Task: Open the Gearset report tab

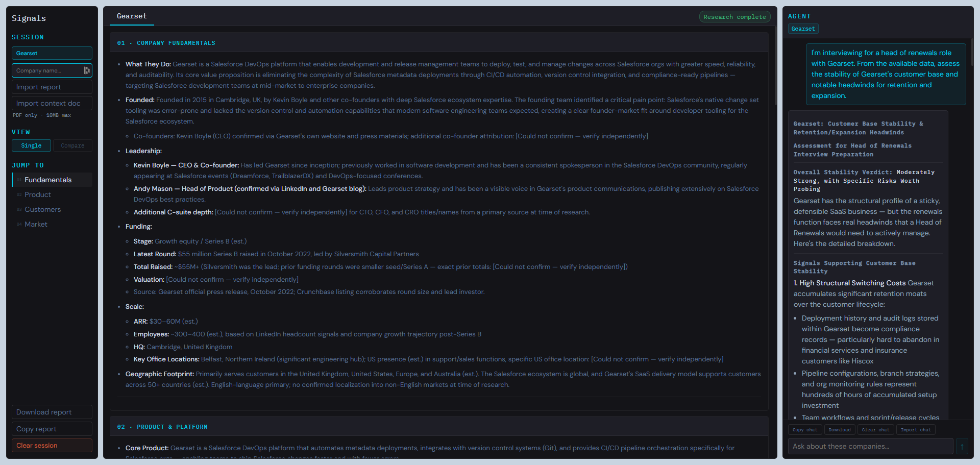Action: click(x=132, y=16)
